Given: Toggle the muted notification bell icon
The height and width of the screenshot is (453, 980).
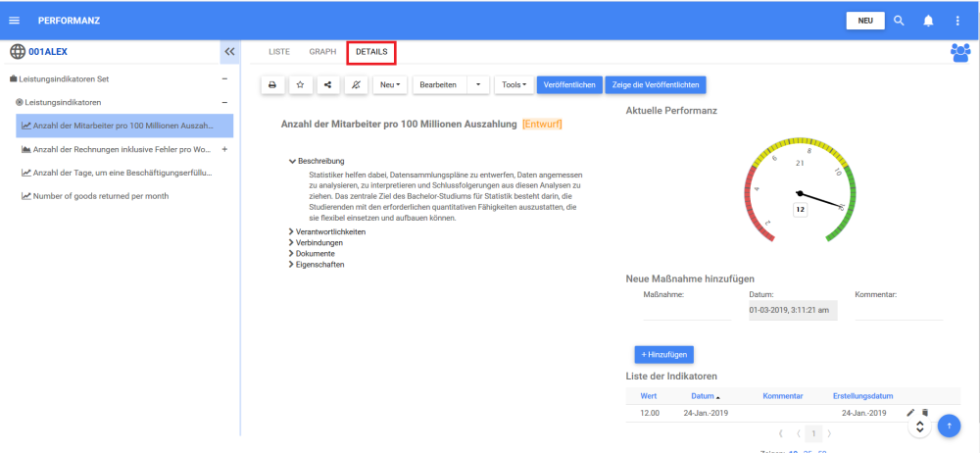Looking at the screenshot, I should pos(356,84).
